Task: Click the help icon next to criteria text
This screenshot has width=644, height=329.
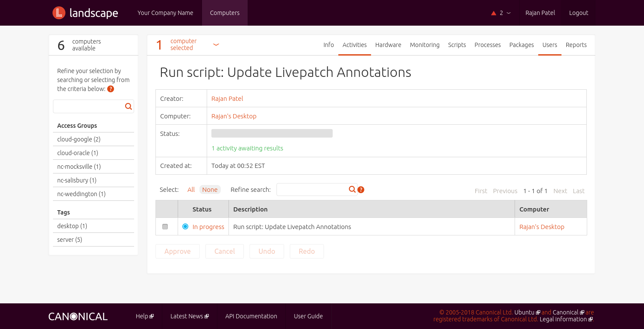Action: [x=111, y=89]
